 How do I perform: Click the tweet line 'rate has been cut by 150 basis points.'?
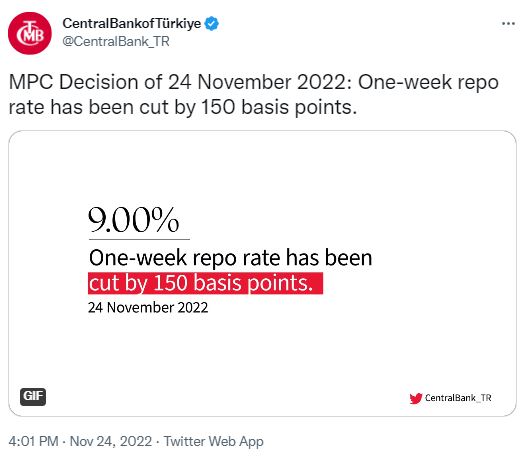point(183,107)
